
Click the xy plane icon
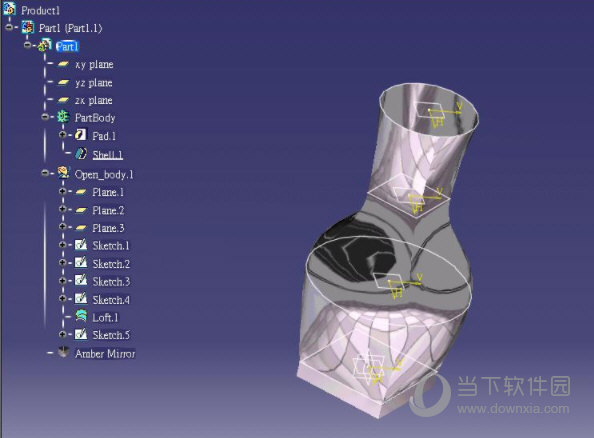(x=63, y=64)
